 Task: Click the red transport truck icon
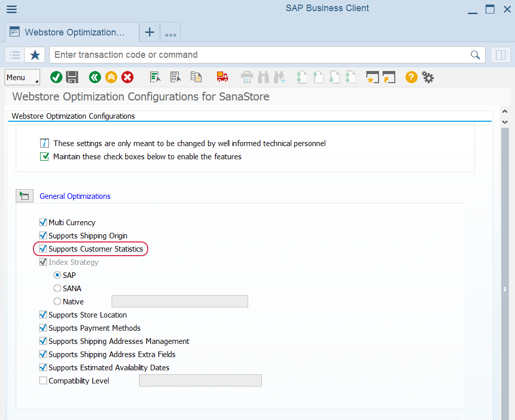tap(222, 77)
